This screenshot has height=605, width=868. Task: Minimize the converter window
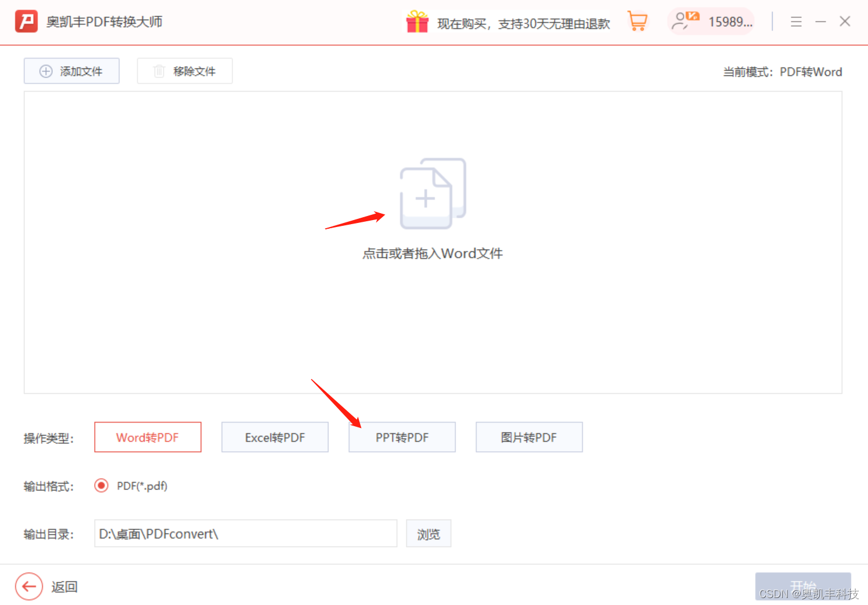point(820,21)
